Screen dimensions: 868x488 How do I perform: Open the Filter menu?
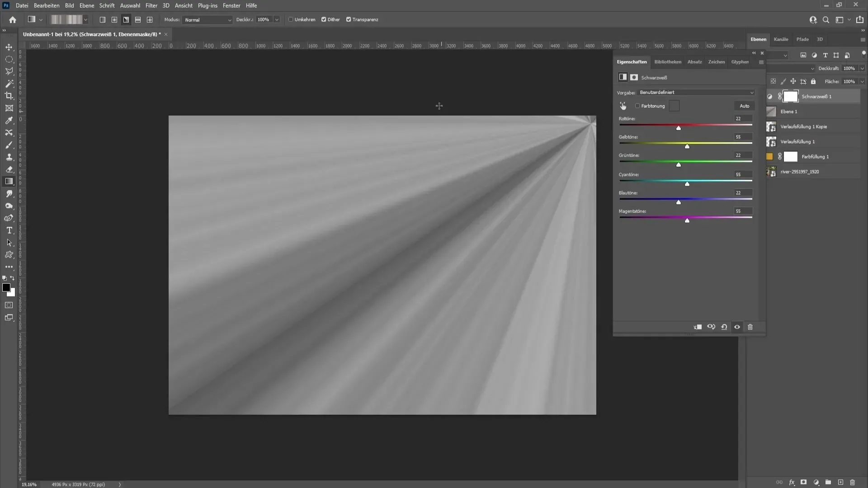click(151, 5)
